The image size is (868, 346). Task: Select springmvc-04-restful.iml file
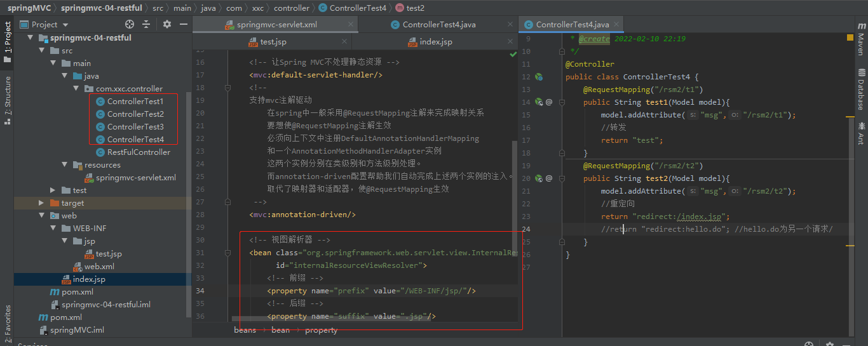click(100, 305)
